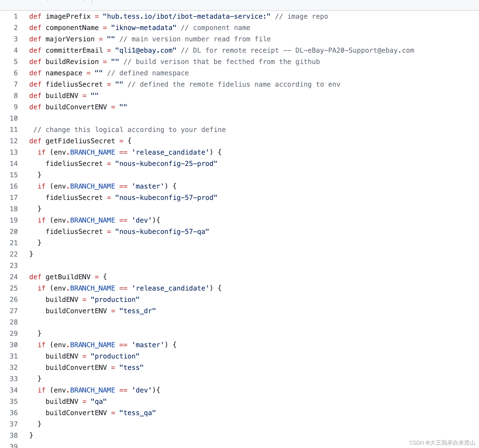Click line number 12 in the gutter

[14, 141]
